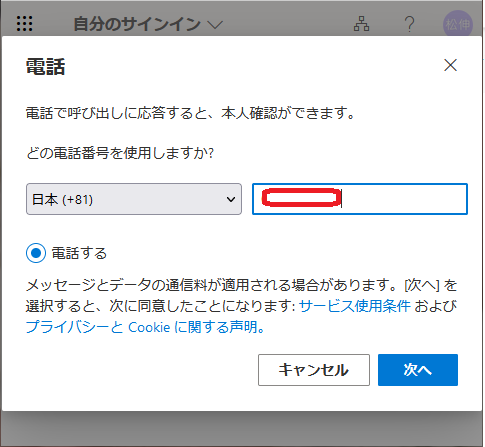Click the どの電話番号を使用しますか? prompt text

[120, 153]
